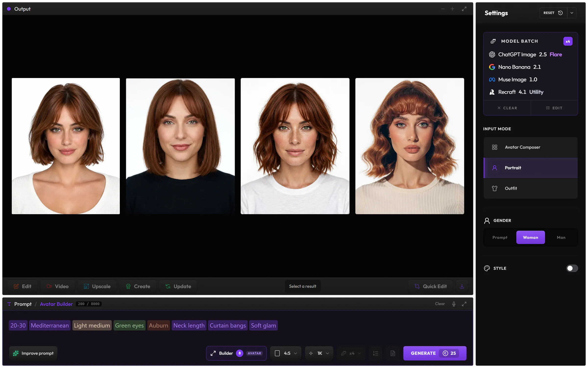Click the plus zoom icon in the Output header

452,9
